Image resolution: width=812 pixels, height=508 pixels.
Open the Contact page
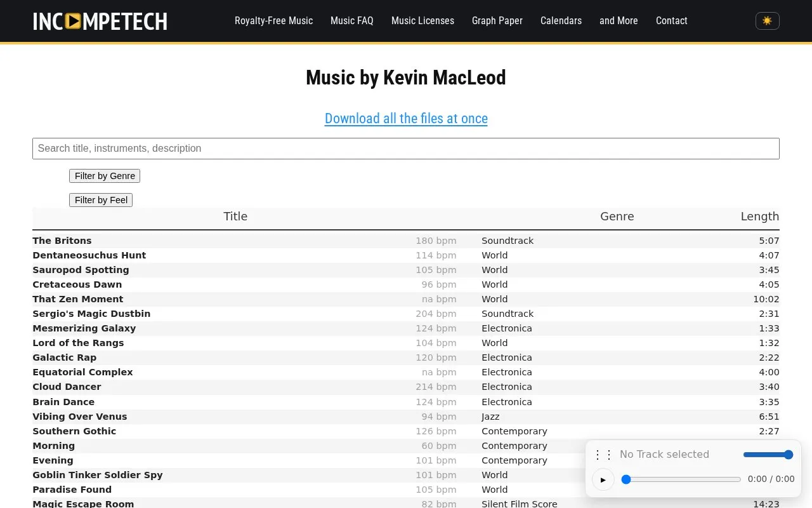coord(671,21)
